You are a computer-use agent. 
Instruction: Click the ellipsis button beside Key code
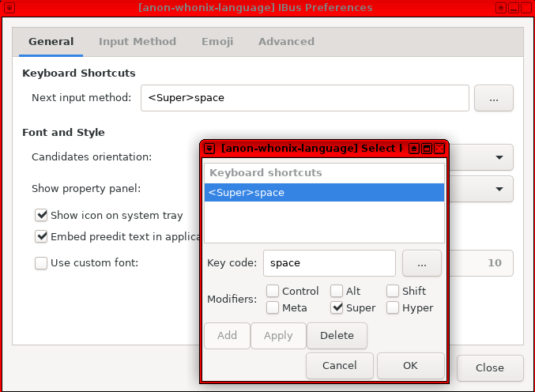coord(422,262)
